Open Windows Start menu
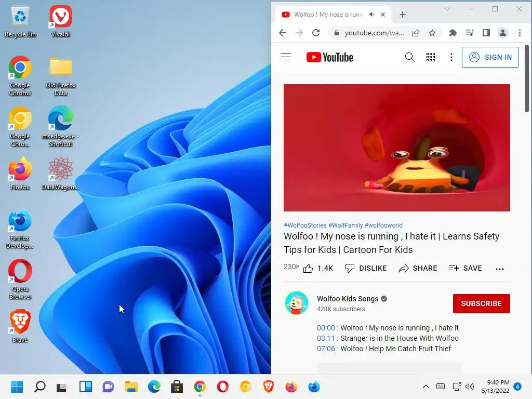The width and height of the screenshot is (532, 399). click(17, 387)
